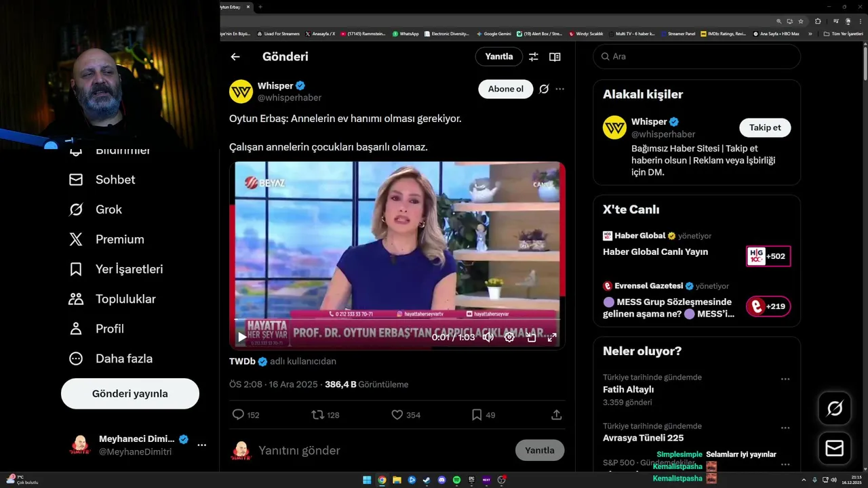Click the Gönderi yayınla button

130,394
